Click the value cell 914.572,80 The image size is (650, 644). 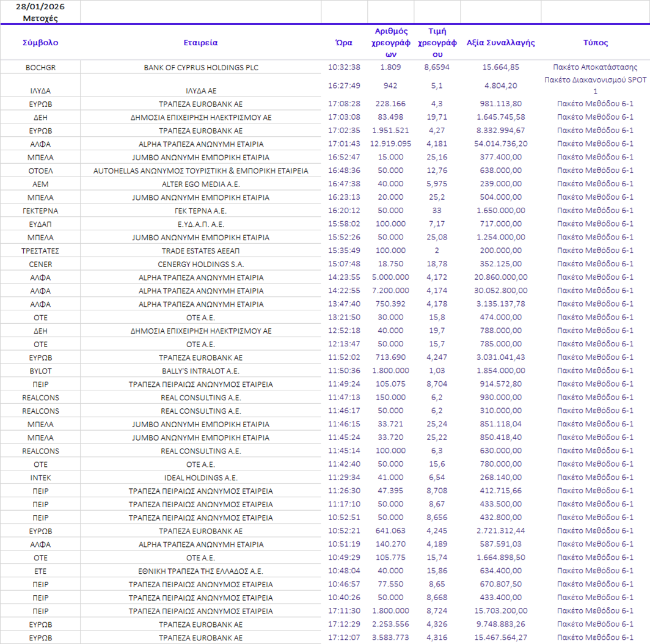tap(501, 384)
